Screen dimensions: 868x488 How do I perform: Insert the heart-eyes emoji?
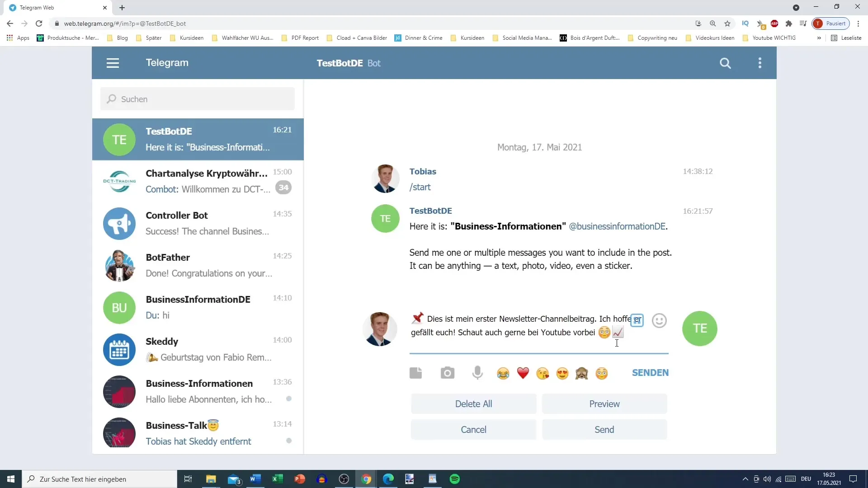(562, 373)
